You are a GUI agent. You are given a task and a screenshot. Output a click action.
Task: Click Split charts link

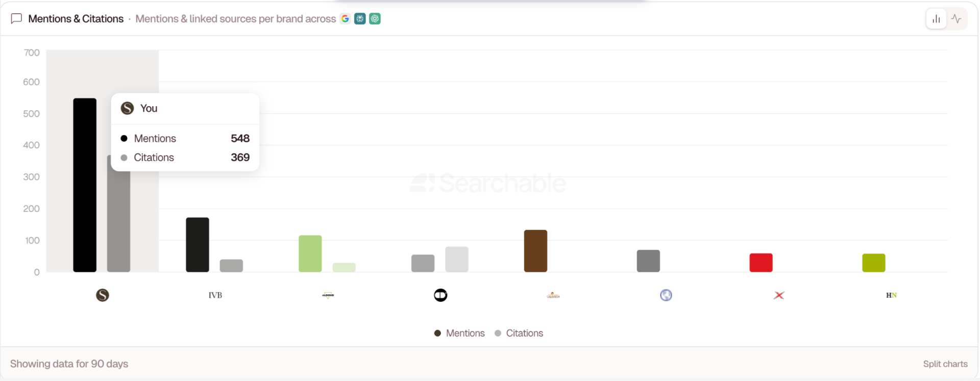945,364
